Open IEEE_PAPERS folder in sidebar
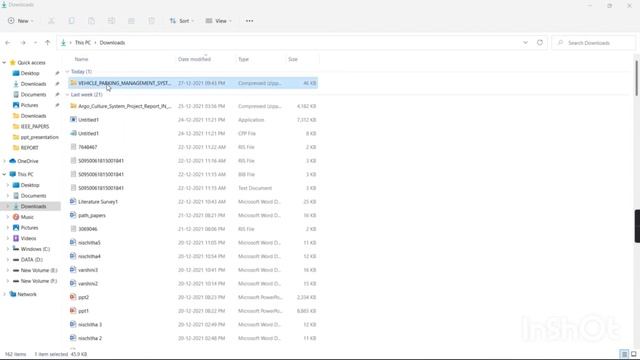This screenshot has height=360, width=640. (35, 127)
